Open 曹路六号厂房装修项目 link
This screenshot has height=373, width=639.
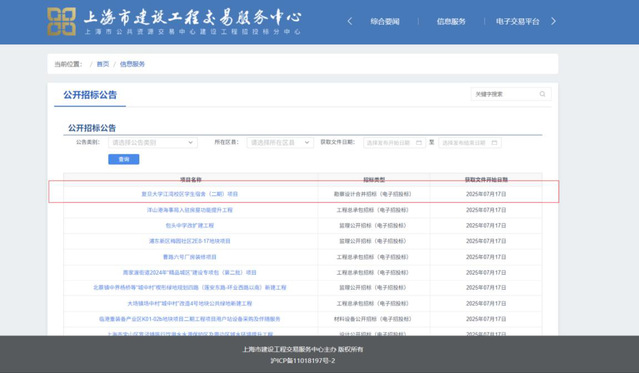(x=189, y=257)
